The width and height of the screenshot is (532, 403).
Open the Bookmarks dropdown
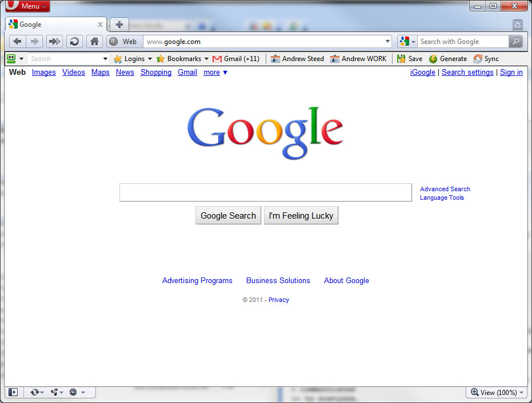pyautogui.click(x=182, y=59)
